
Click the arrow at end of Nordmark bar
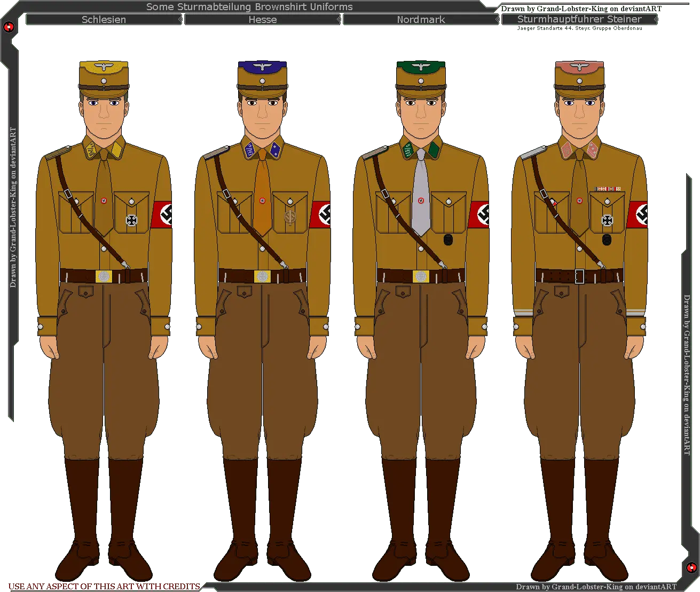click(x=497, y=20)
